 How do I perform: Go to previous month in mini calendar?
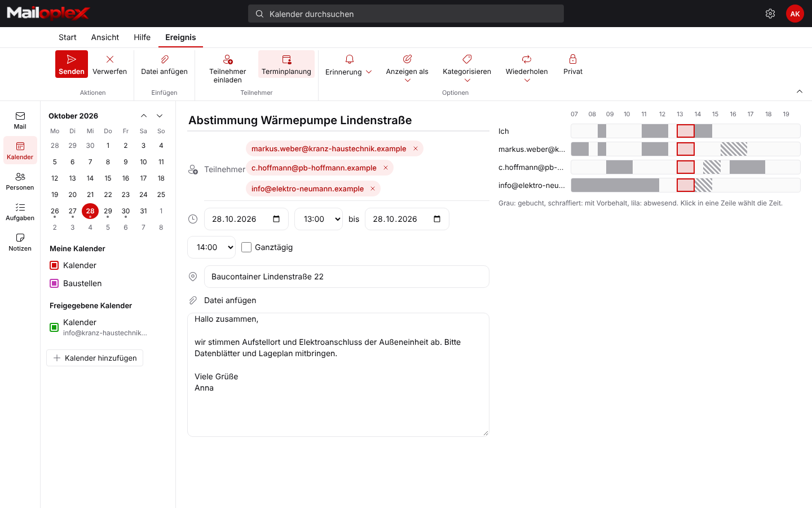pos(144,116)
